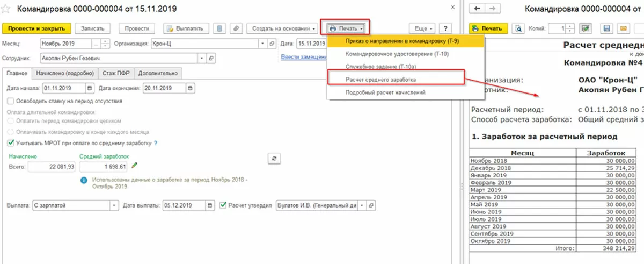
Task: Click the Ввести замещение link
Action: coord(303,58)
